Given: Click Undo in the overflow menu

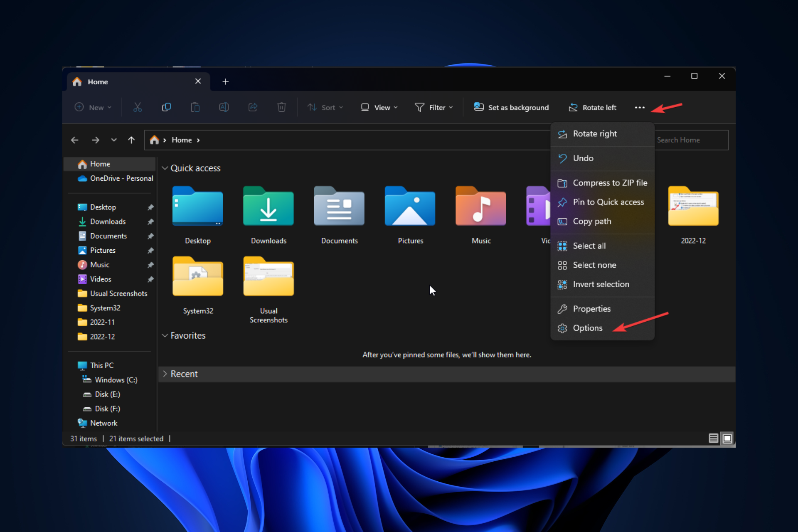Looking at the screenshot, I should [x=583, y=158].
